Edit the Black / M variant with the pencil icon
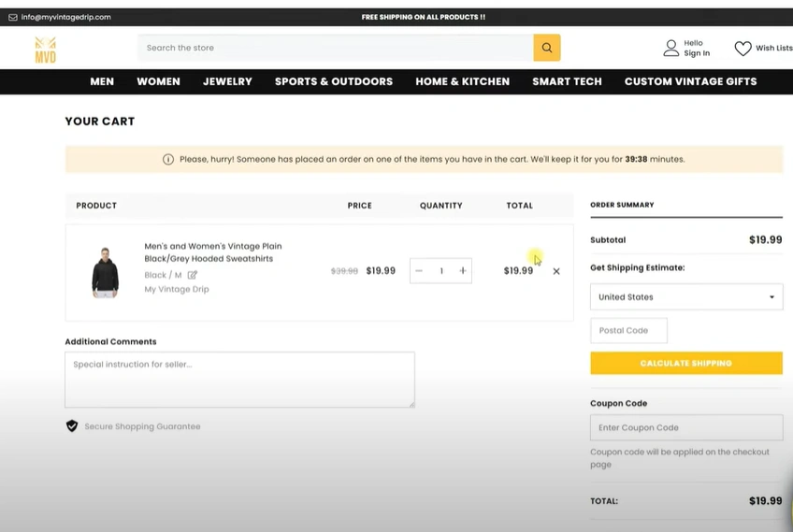The image size is (793, 532). click(x=193, y=275)
